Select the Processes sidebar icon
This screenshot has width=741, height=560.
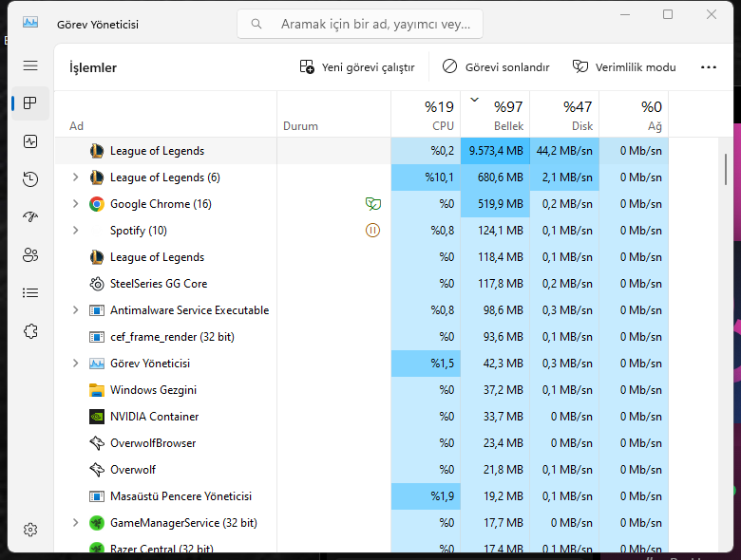(x=30, y=103)
